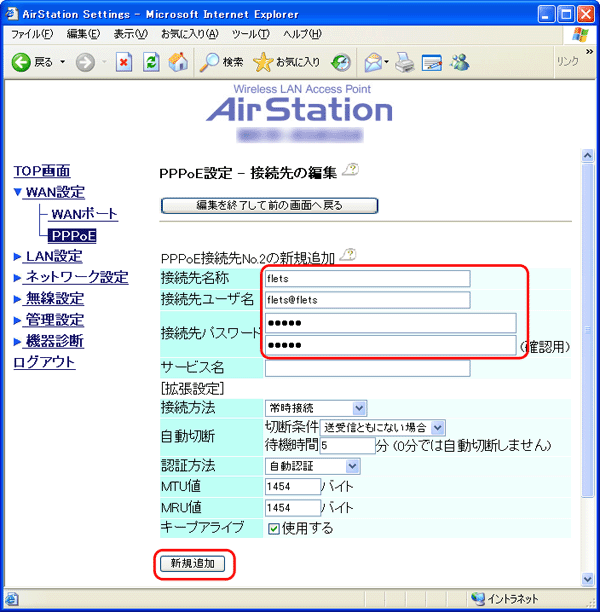Viewport: 600px width, 612px height.
Task: Open the お気に入り(A) menu
Action: pos(190,34)
